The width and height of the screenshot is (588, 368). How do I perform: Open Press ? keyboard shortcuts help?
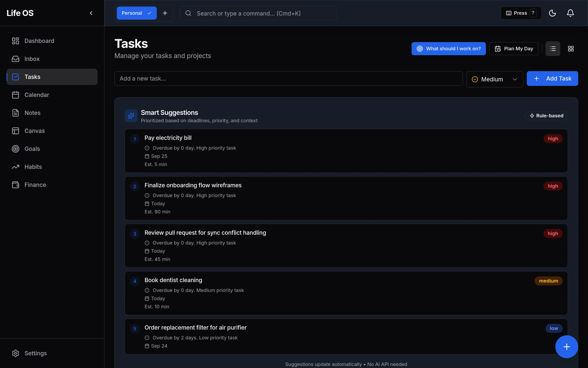521,13
